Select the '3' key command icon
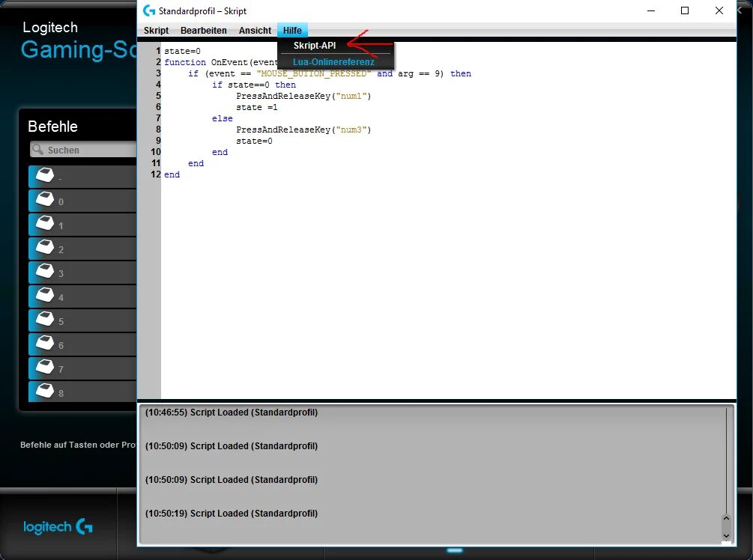This screenshot has height=560, width=753. [x=45, y=271]
